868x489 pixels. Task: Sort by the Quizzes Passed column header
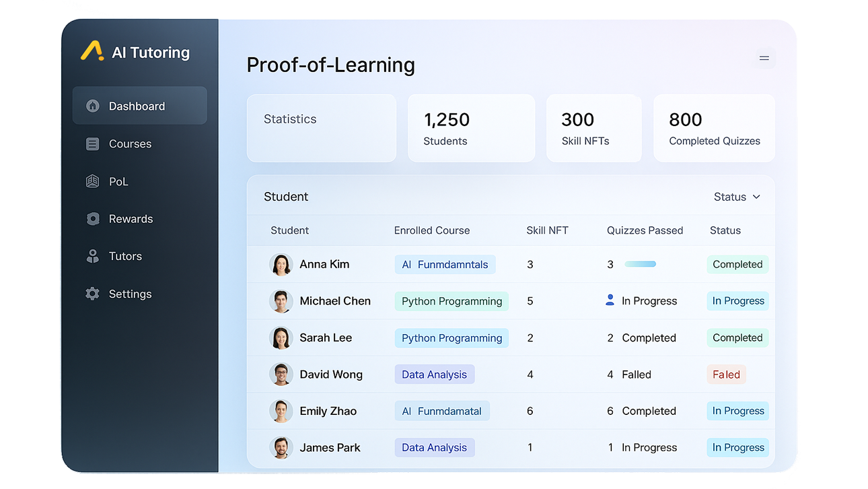coord(645,230)
